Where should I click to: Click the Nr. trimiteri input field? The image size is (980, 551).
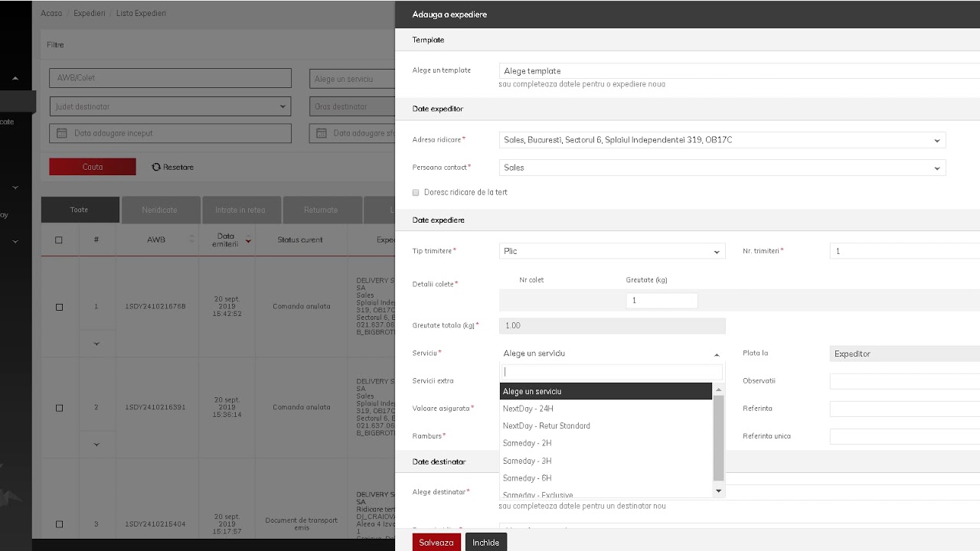904,251
